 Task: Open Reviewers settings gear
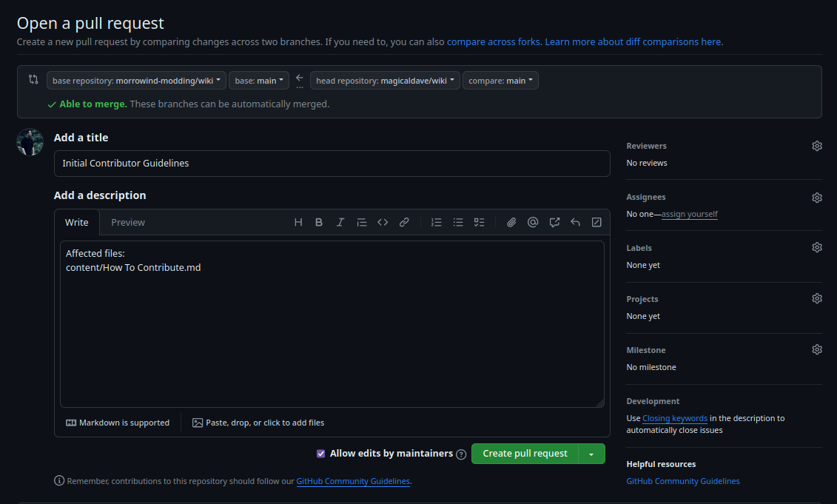[817, 146]
